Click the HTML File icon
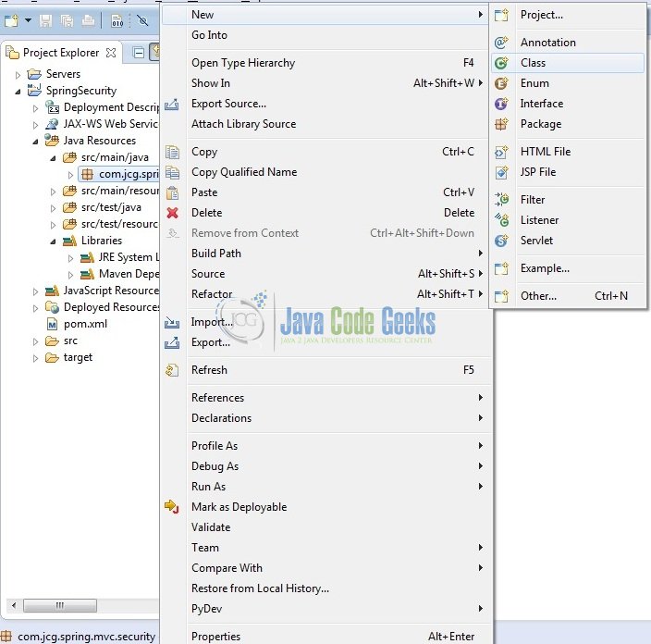Screen dimensions: 651x644 coord(501,152)
